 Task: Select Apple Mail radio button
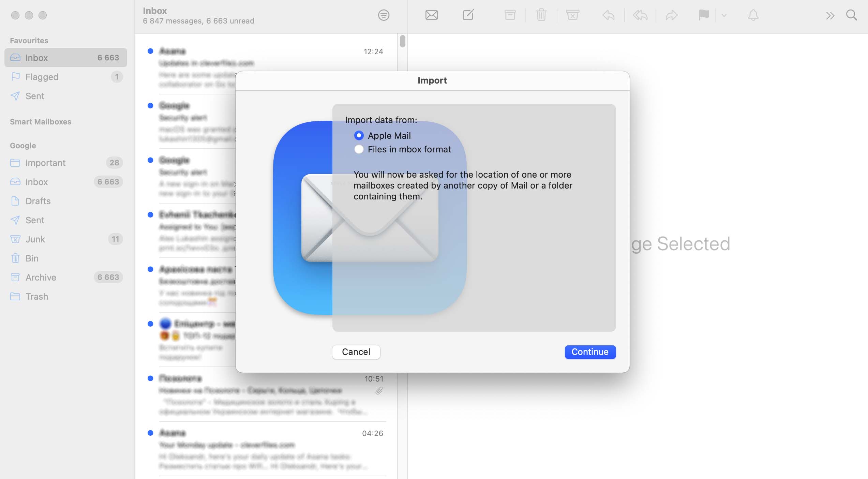[358, 135]
